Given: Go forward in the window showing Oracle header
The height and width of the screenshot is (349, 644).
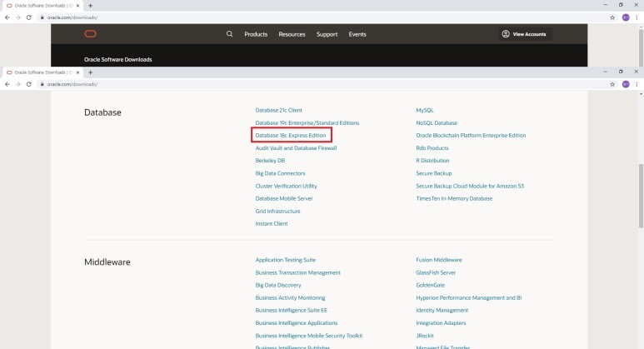Looking at the screenshot, I should pyautogui.click(x=17, y=17).
